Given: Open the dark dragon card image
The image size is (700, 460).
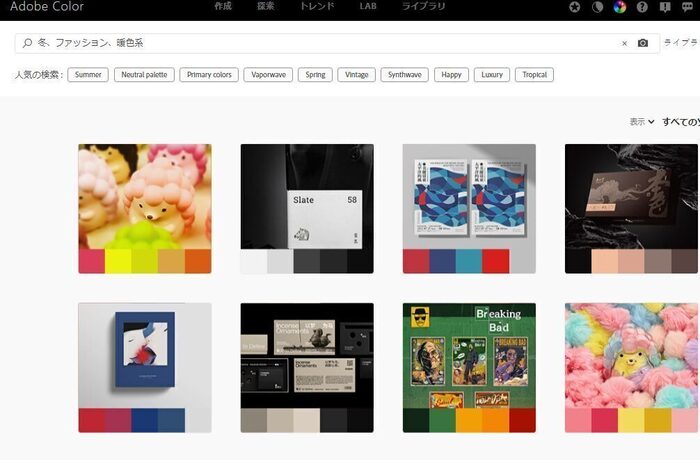Looking at the screenshot, I should click(x=631, y=197).
